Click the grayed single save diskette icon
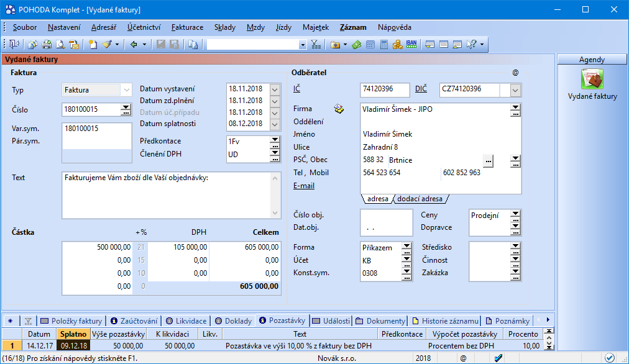Viewport: 629px width, 364px height. (161, 45)
